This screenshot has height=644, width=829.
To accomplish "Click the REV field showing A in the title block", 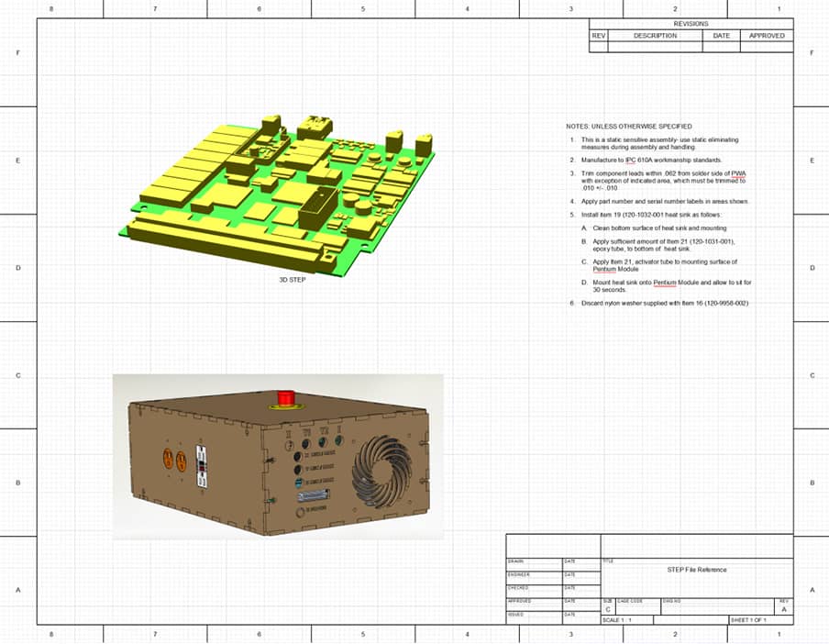I will tap(784, 609).
